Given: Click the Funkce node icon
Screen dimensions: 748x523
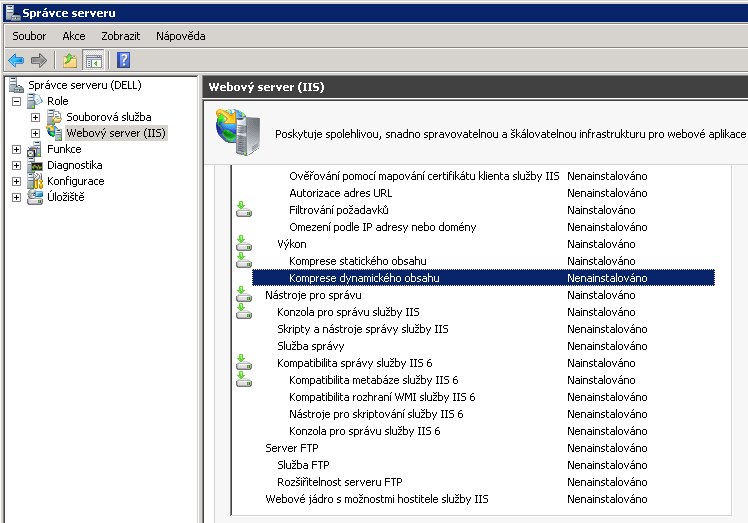Looking at the screenshot, I should [35, 149].
